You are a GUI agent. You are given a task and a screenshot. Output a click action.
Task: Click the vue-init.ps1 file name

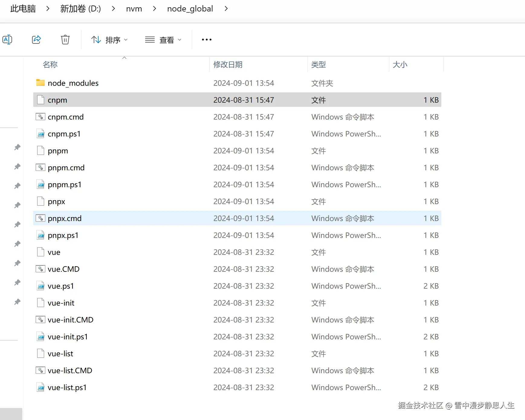(x=68, y=337)
